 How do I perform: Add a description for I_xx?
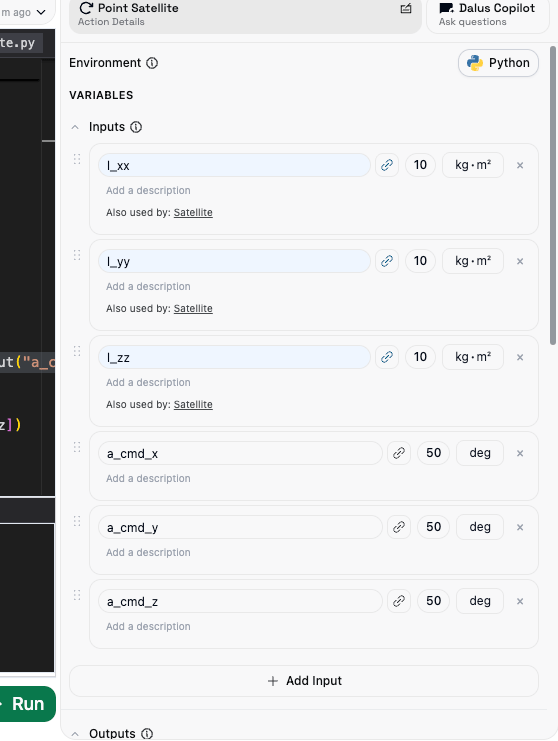point(148,190)
